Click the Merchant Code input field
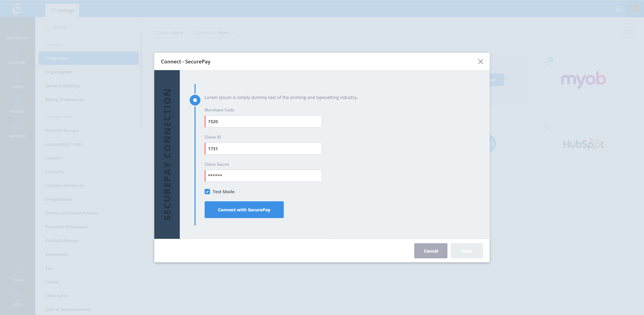The width and height of the screenshot is (644, 315). coord(263,121)
